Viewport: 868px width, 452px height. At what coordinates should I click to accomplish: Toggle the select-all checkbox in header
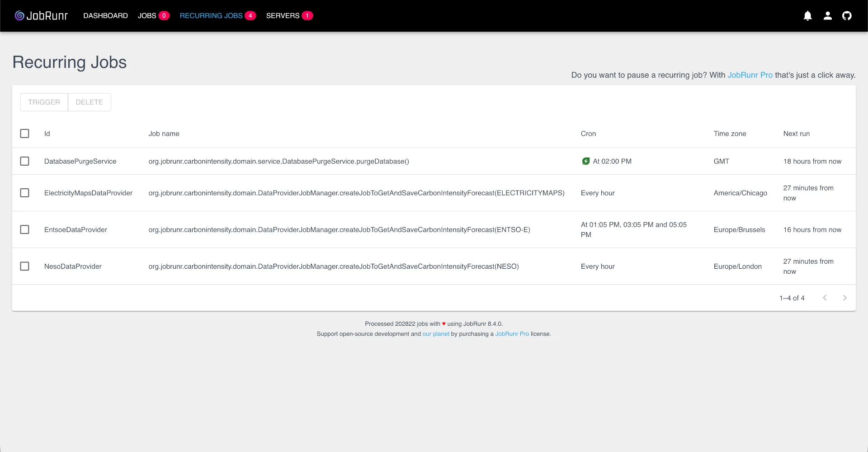tap(25, 133)
